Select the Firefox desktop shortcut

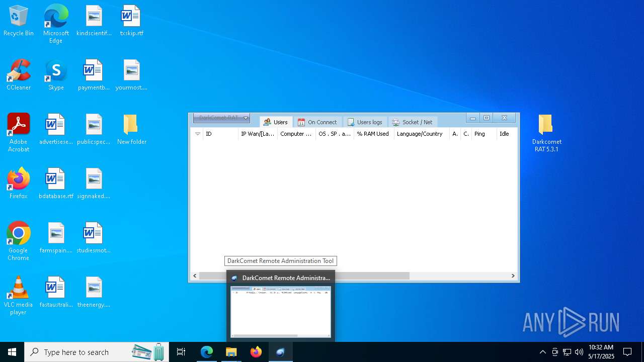pyautogui.click(x=19, y=184)
